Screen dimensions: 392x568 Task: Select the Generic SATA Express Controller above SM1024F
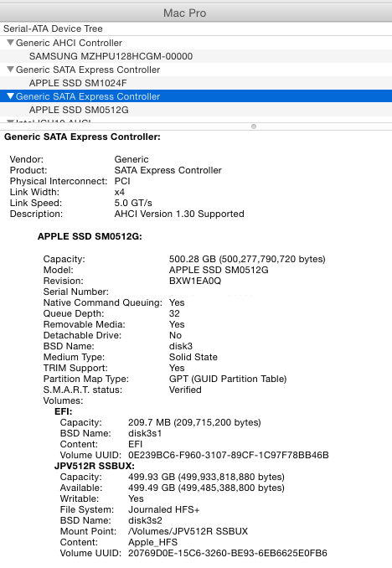tap(196, 70)
